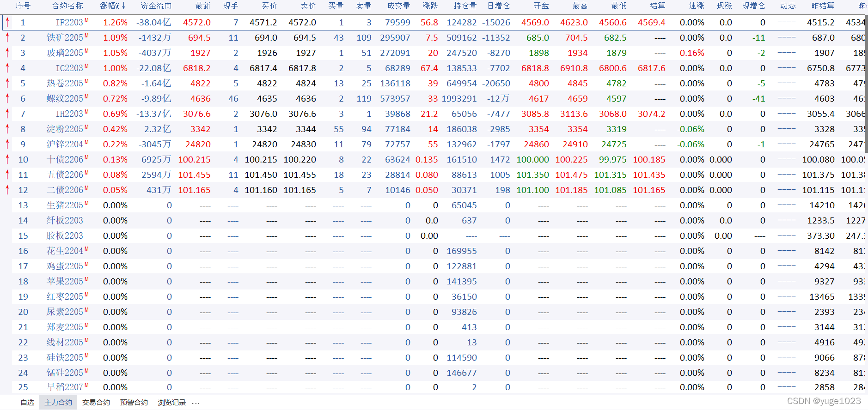
Task: Select the 纤板2203 contract name
Action: (65, 220)
